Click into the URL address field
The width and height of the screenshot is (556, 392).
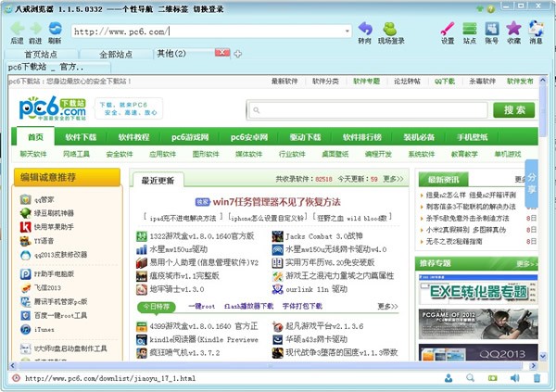pyautogui.click(x=208, y=32)
